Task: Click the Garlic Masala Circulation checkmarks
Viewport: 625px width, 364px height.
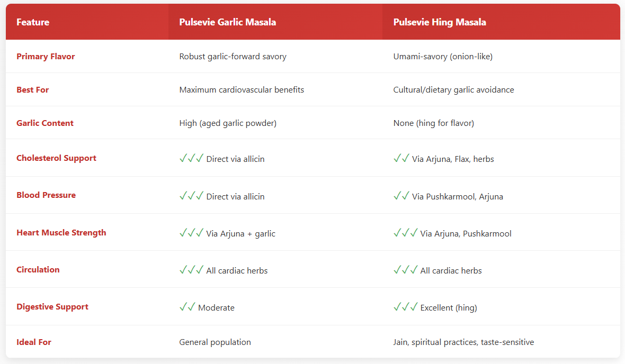Action: tap(191, 270)
